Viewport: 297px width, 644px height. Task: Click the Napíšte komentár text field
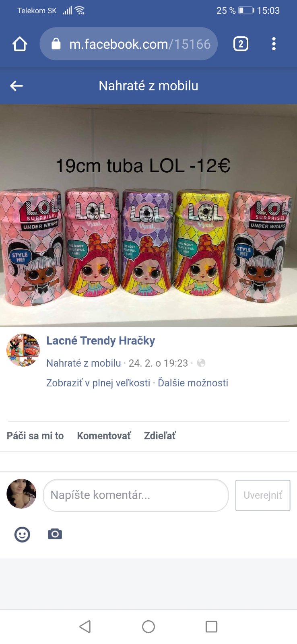[x=136, y=495]
